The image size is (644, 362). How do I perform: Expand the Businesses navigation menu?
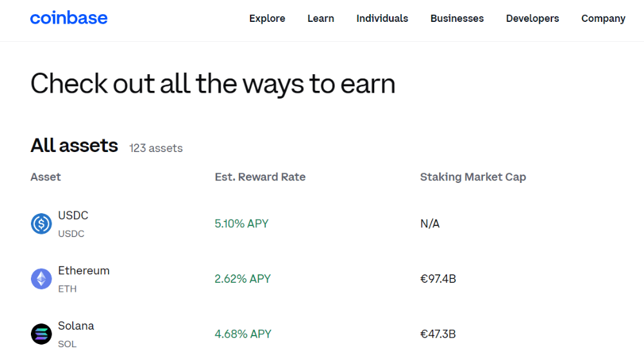coord(457,19)
